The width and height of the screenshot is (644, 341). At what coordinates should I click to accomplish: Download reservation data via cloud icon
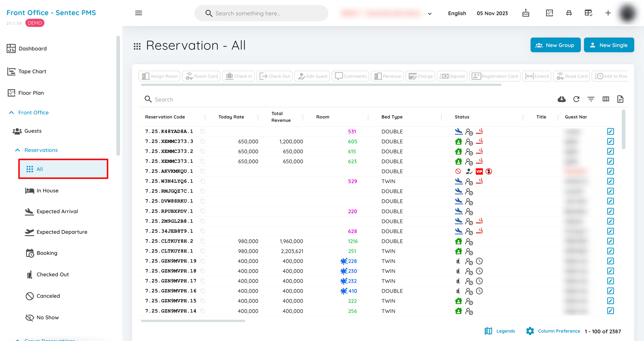(562, 99)
